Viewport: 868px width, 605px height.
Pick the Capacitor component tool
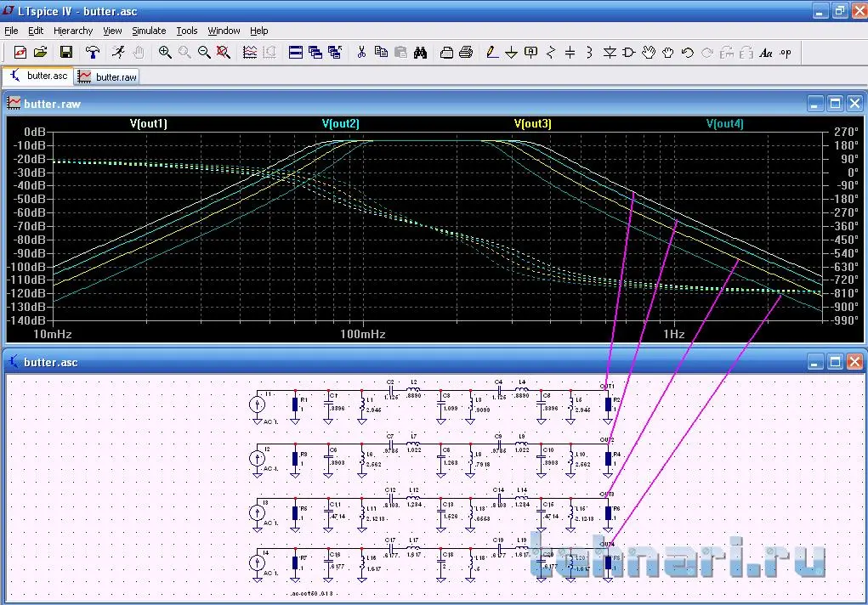(570, 52)
